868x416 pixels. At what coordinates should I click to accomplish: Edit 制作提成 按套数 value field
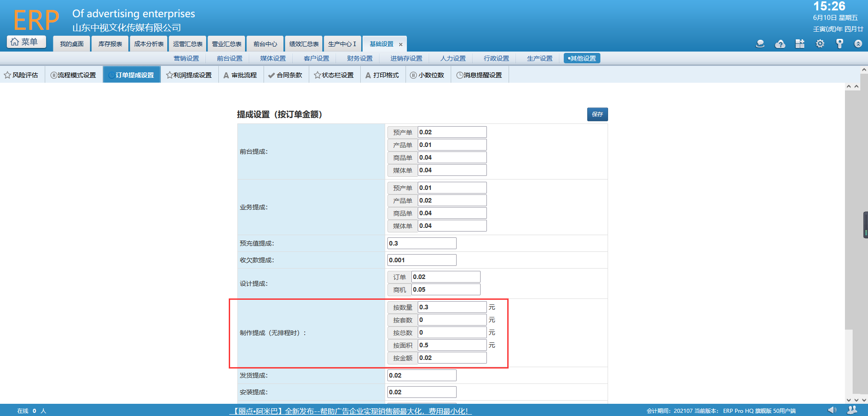click(x=452, y=320)
